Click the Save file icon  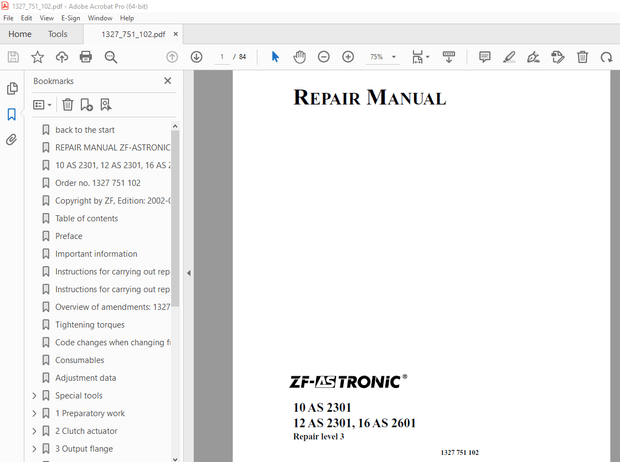(13, 57)
